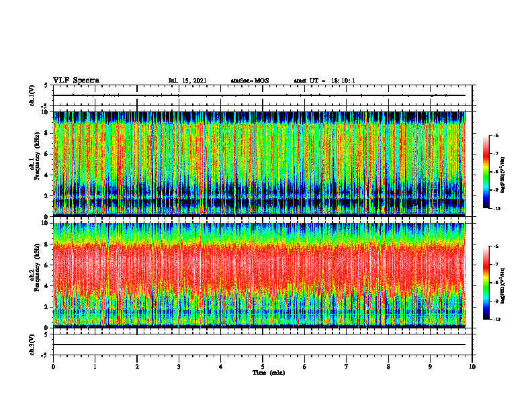Click time axis tick label "0"
532x411 pixels.
coord(53,367)
